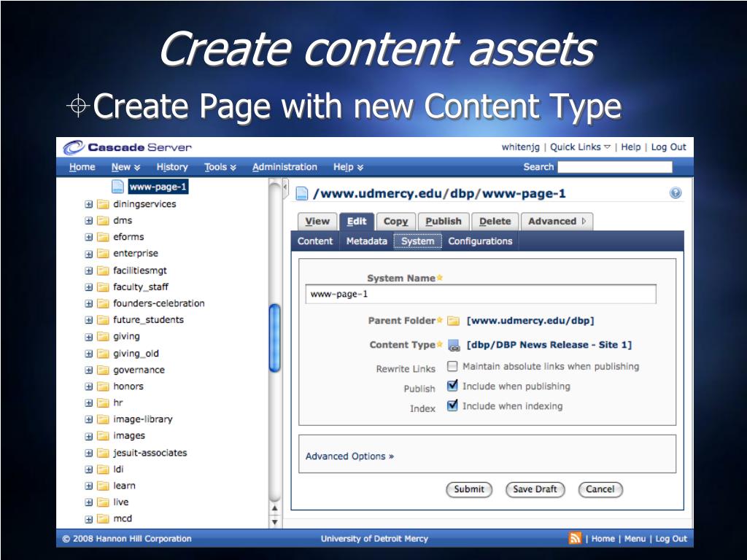Click the future_students folder icon
This screenshot has width=747, height=560.
103,320
